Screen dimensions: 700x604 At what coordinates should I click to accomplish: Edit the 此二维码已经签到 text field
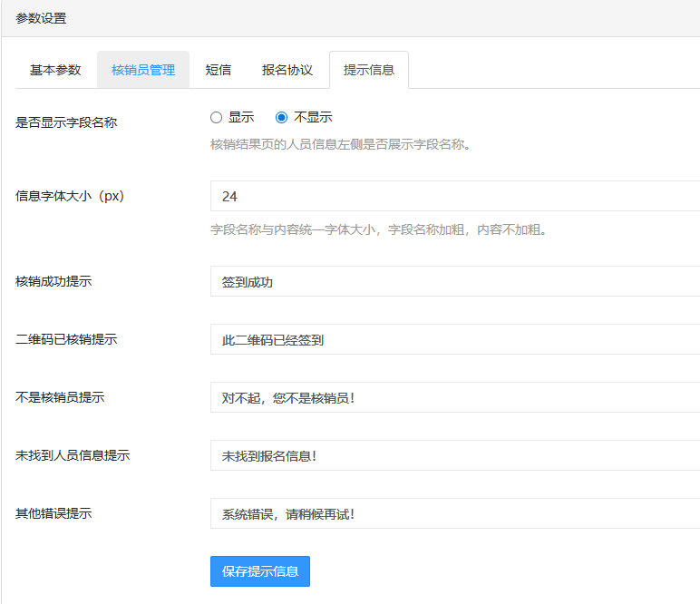point(453,339)
